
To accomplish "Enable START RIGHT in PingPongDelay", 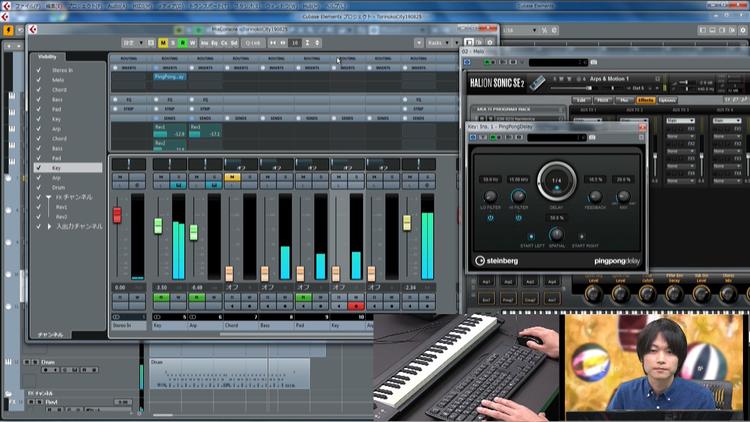I will (x=582, y=237).
